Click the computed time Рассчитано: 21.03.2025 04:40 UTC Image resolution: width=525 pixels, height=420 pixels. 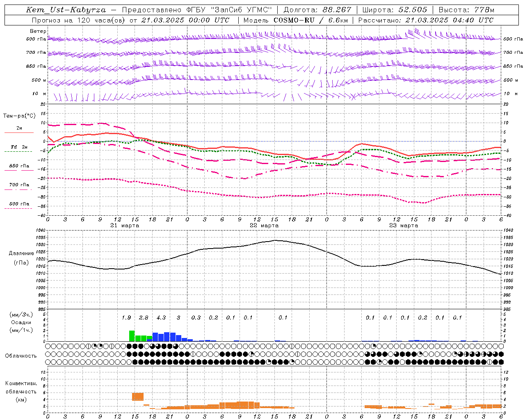pos(426,20)
